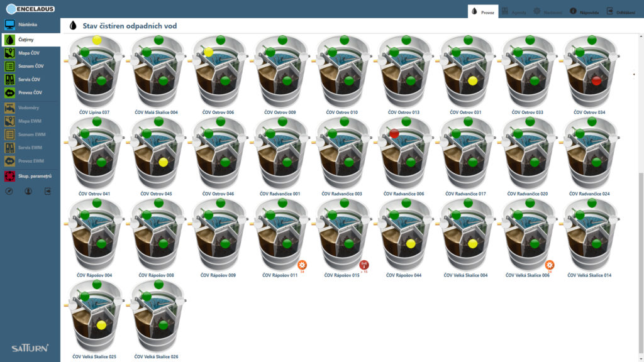Open the ČOV Radvančice 001 tank
This screenshot has height=362, width=644.
pos(280,153)
